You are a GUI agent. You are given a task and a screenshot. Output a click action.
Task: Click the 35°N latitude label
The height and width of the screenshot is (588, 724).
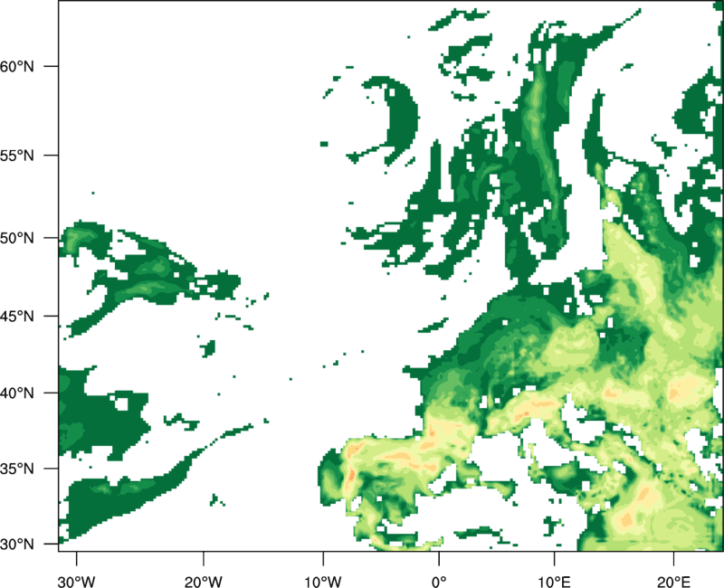tap(16, 469)
